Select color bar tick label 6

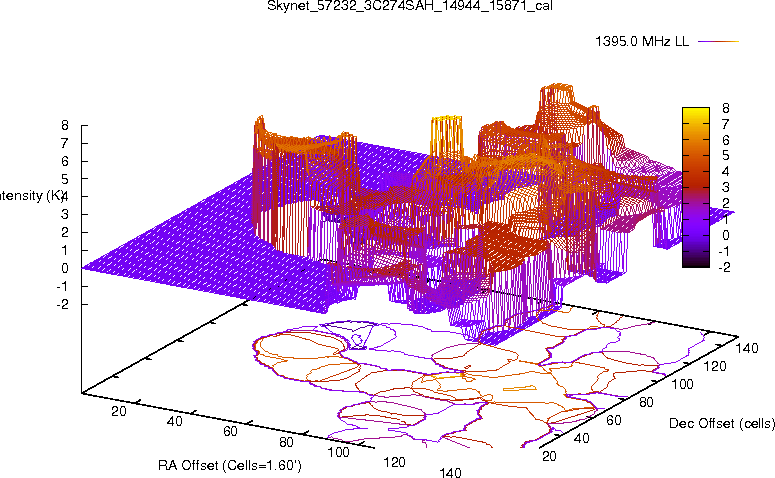[726, 139]
